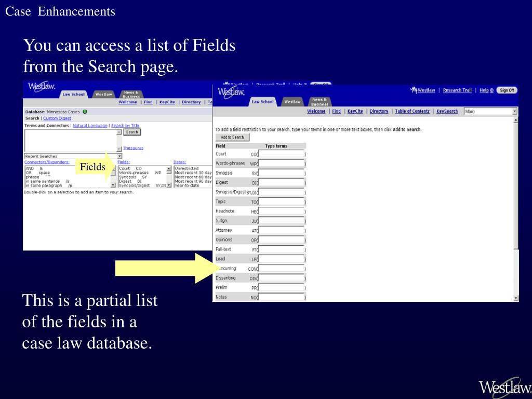Click the Prelim field input box

click(x=281, y=287)
